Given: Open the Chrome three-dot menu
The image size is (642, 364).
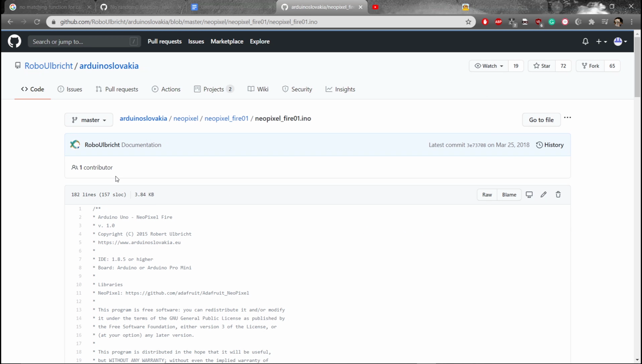Looking at the screenshot, I should click(632, 22).
